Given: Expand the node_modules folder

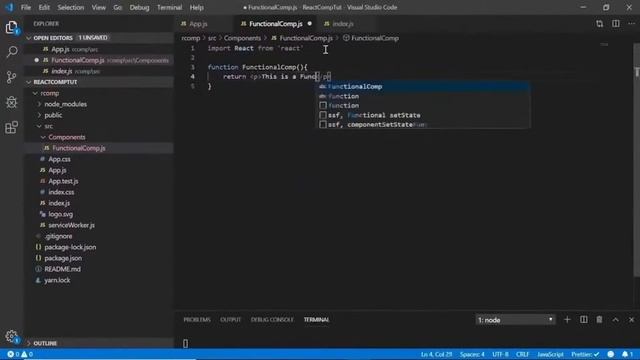Looking at the screenshot, I should click(x=65, y=104).
